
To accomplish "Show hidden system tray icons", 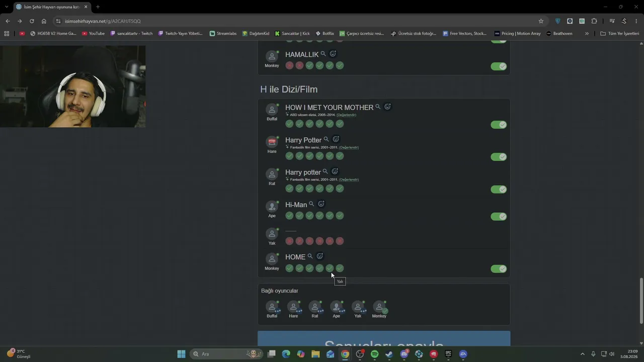I will (x=583, y=354).
